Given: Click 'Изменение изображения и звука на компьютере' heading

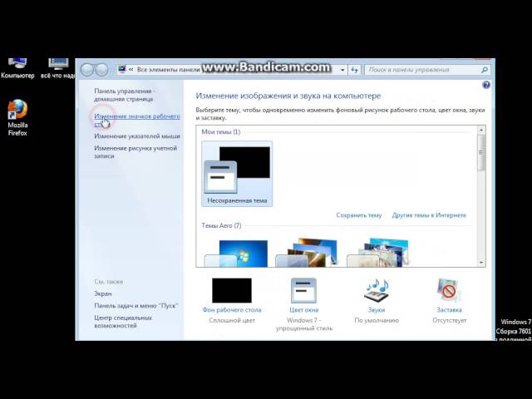Looking at the screenshot, I should click(288, 96).
